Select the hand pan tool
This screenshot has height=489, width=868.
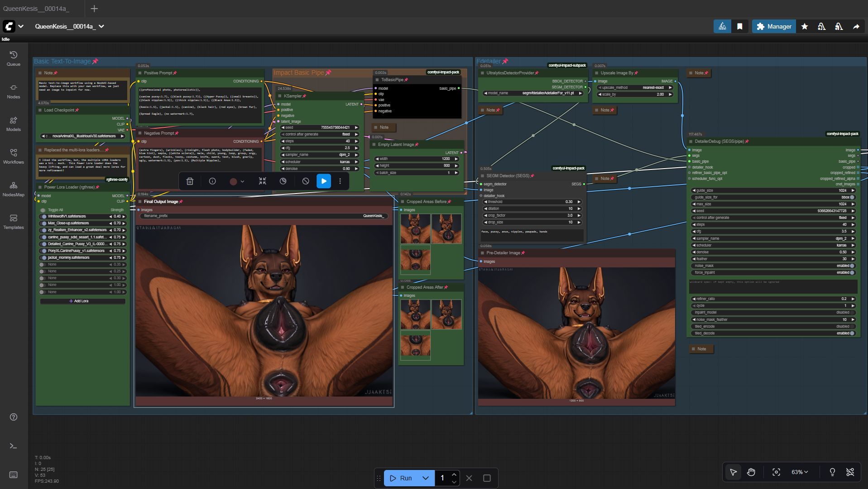pyautogui.click(x=751, y=472)
